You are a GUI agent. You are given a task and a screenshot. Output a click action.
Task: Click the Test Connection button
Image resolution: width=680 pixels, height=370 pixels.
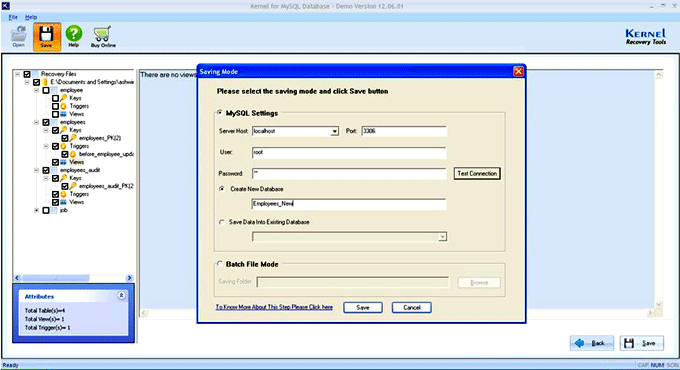477,174
